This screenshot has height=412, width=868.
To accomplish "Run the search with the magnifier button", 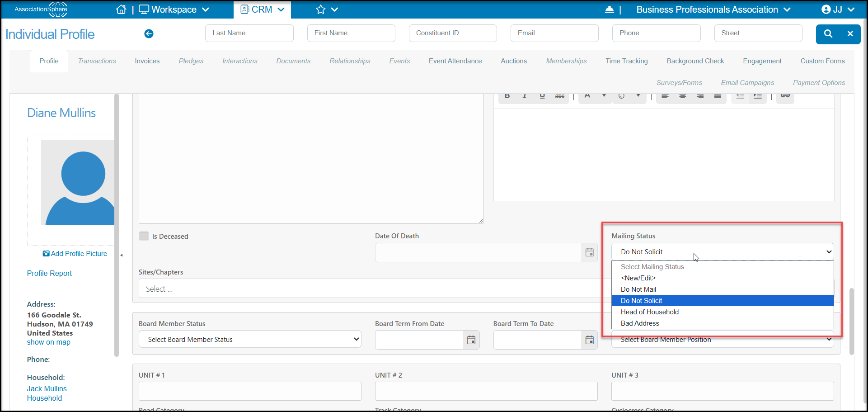I will tap(828, 34).
